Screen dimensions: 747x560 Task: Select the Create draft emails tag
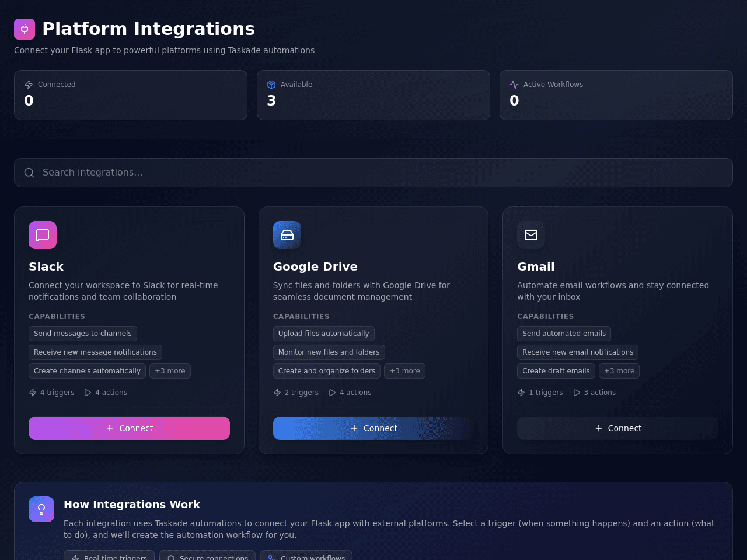(x=556, y=371)
